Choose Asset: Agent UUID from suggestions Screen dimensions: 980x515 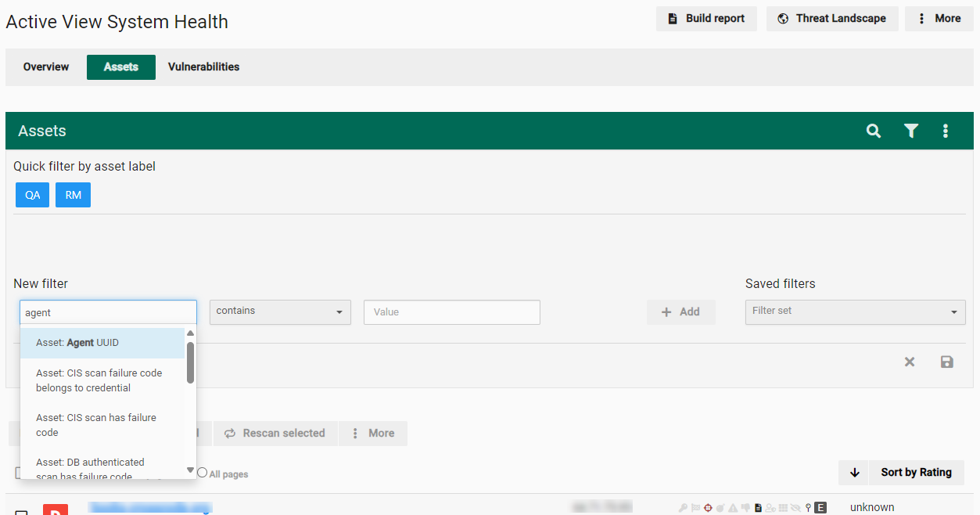[102, 343]
